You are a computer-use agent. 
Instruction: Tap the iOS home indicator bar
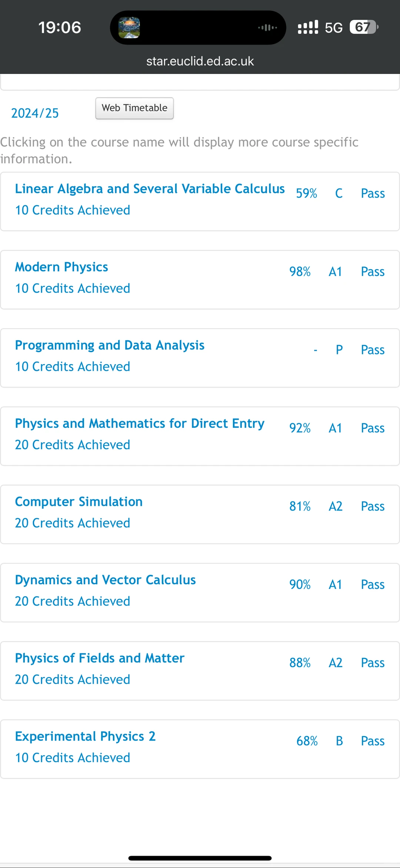point(200,858)
